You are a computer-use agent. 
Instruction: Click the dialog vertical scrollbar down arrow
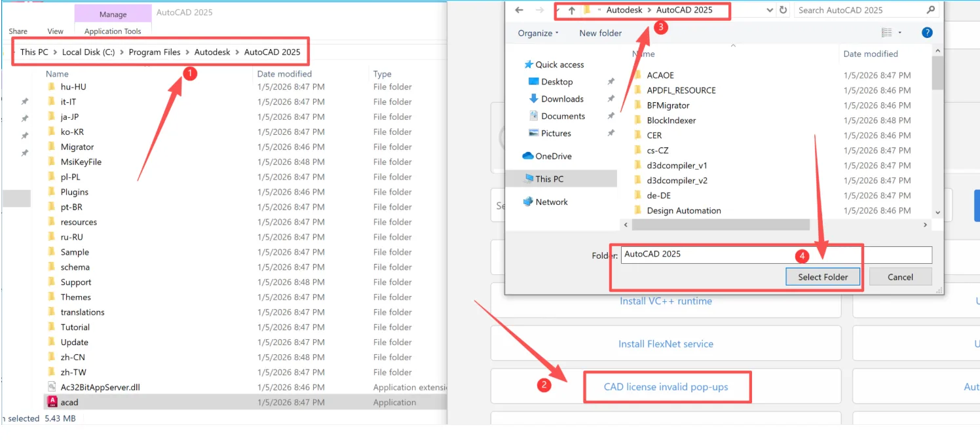point(937,212)
